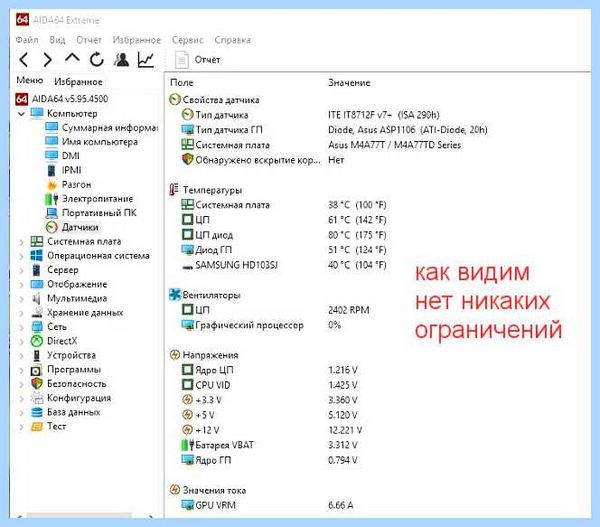Select the Компьютер monitor icon in tree
600x527 pixels.
click(x=37, y=113)
